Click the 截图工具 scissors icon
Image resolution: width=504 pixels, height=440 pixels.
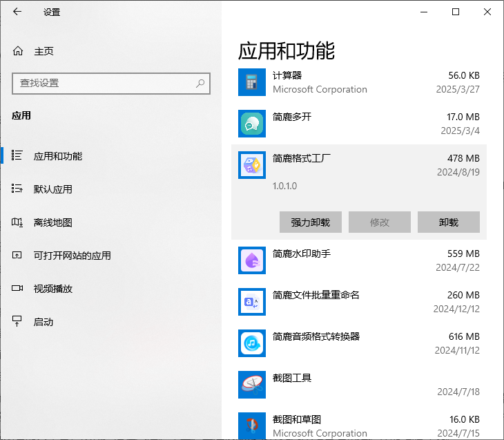[x=252, y=385]
